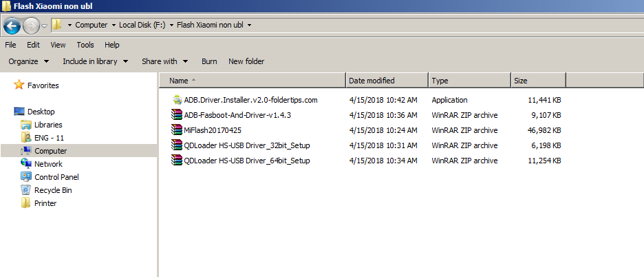The image size is (644, 277).
Task: Click the Desktop monitor icon
Action: point(19,112)
